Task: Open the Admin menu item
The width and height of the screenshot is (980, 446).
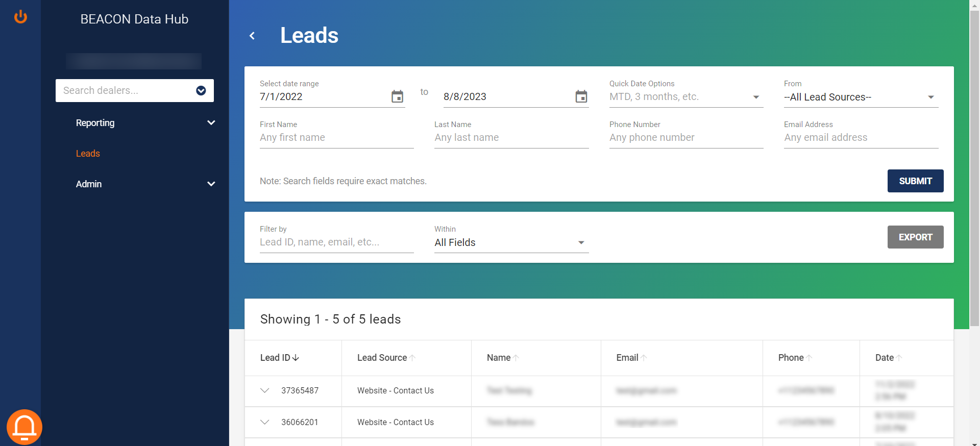Action: point(89,184)
